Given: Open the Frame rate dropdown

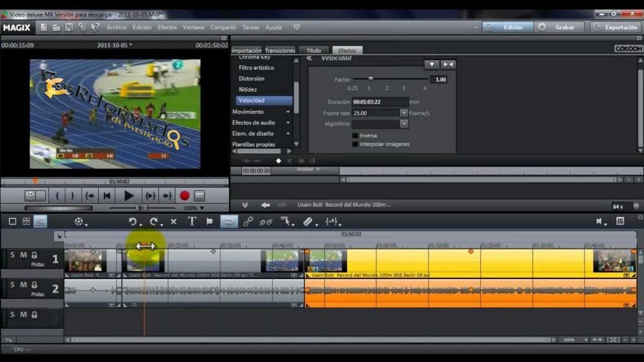Looking at the screenshot, I should pos(404,113).
